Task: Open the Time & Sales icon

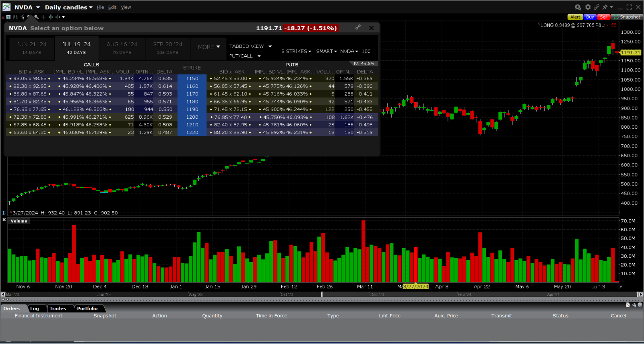Action: [x=578, y=7]
